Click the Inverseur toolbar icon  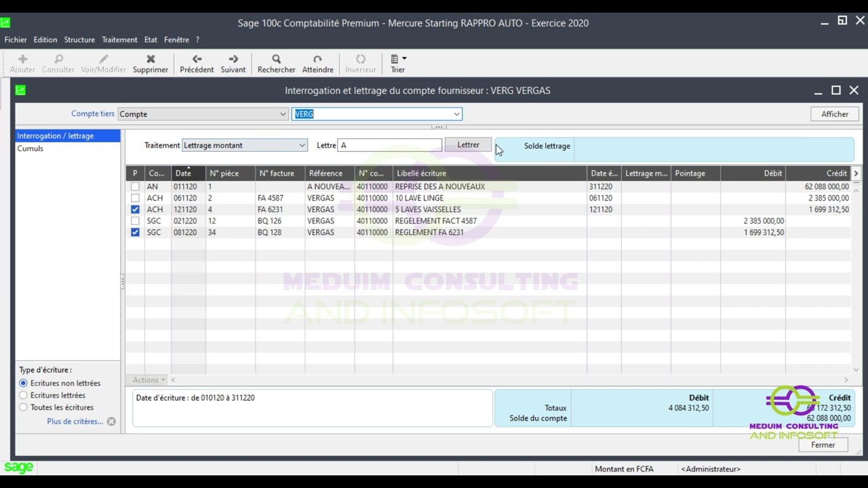pyautogui.click(x=361, y=60)
